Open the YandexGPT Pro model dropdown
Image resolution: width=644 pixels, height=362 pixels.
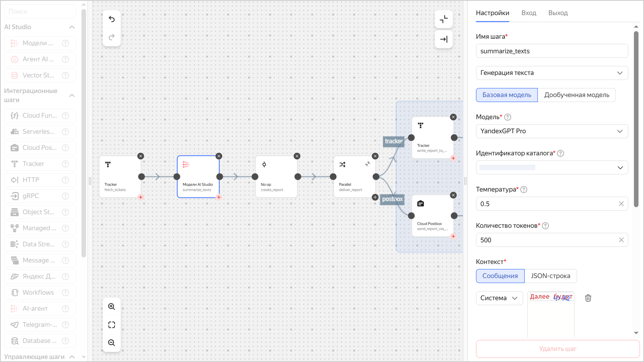[551, 131]
